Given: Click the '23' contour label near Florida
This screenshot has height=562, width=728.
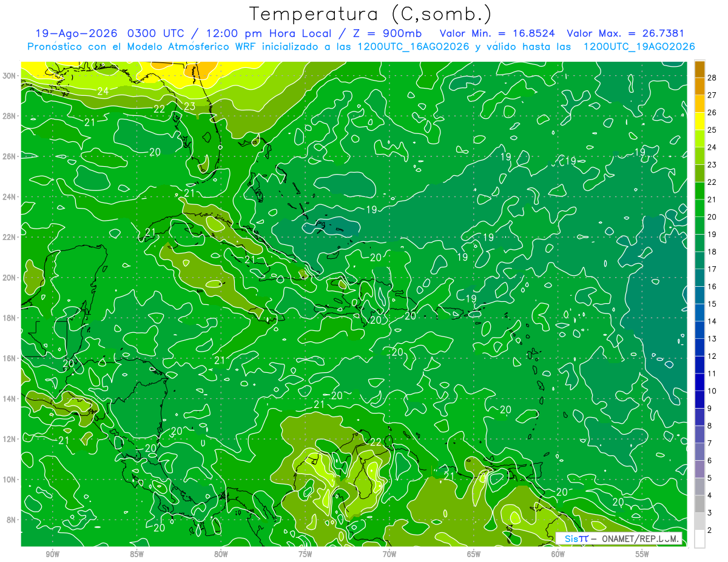Looking at the screenshot, I should click(189, 105).
